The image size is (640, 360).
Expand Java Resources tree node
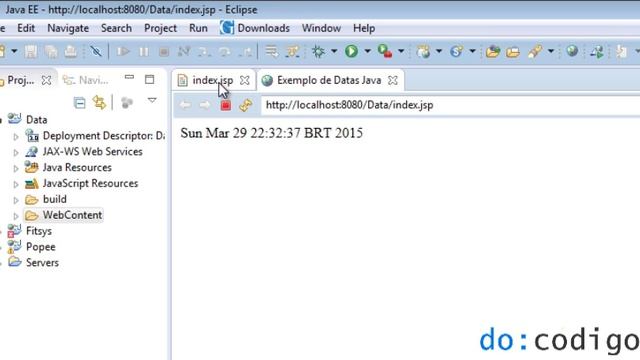16,168
